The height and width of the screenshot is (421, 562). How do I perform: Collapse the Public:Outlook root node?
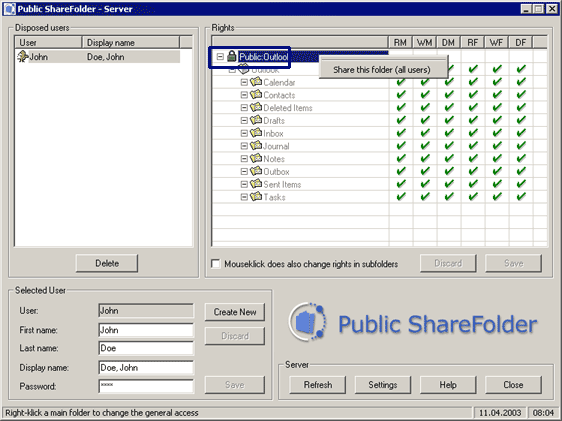tap(220, 57)
